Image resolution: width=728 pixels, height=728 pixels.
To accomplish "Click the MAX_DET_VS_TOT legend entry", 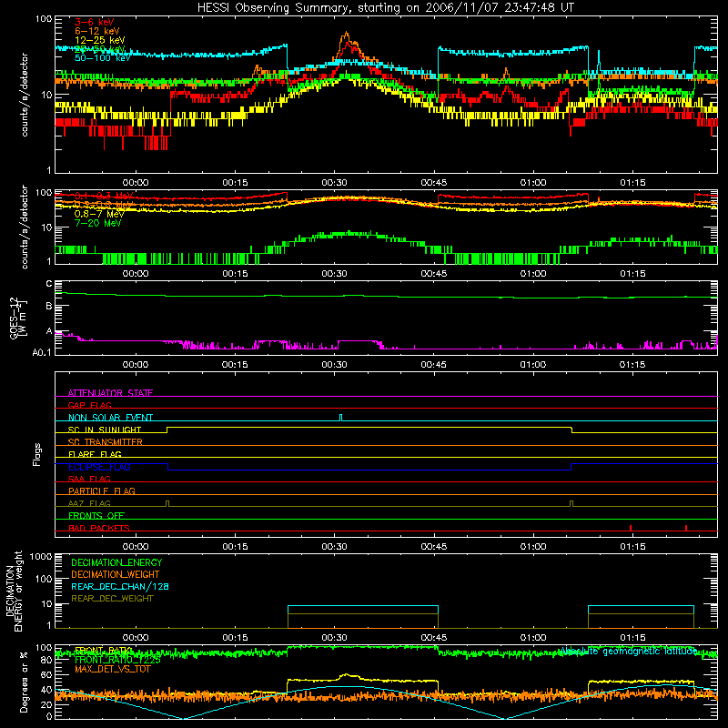I will pos(112,669).
